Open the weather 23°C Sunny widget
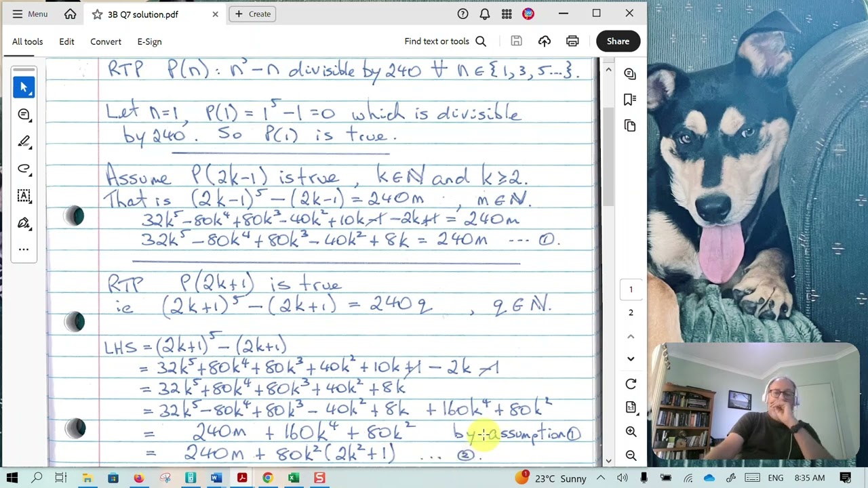 click(550, 478)
